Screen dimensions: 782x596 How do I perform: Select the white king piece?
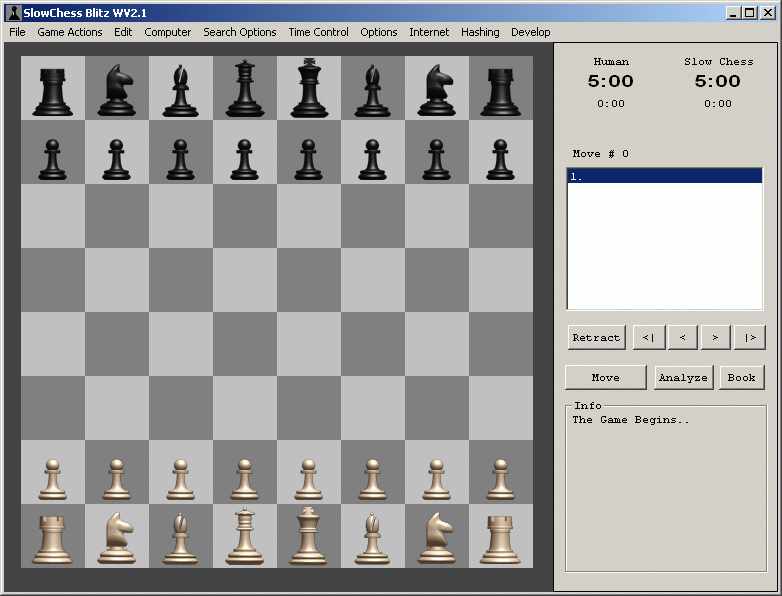(x=308, y=536)
